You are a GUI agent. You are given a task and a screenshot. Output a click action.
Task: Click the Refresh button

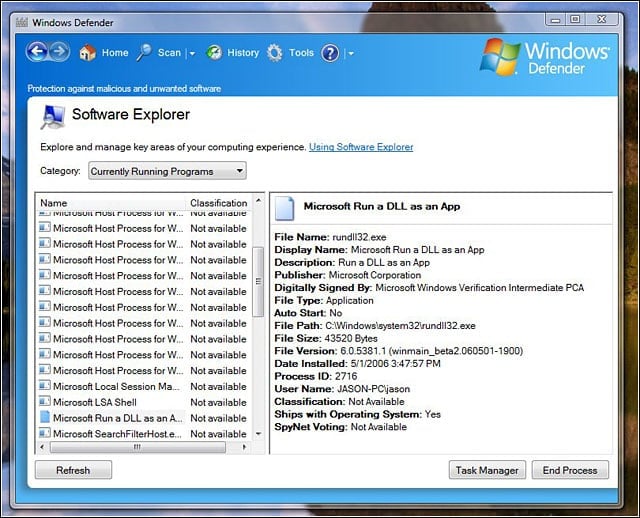(73, 470)
